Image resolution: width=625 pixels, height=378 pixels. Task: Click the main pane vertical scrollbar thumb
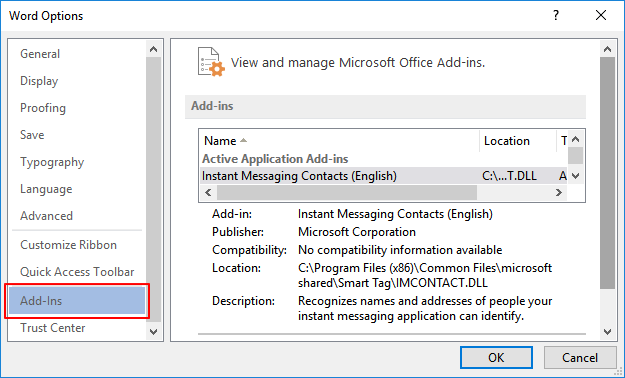coord(607,173)
